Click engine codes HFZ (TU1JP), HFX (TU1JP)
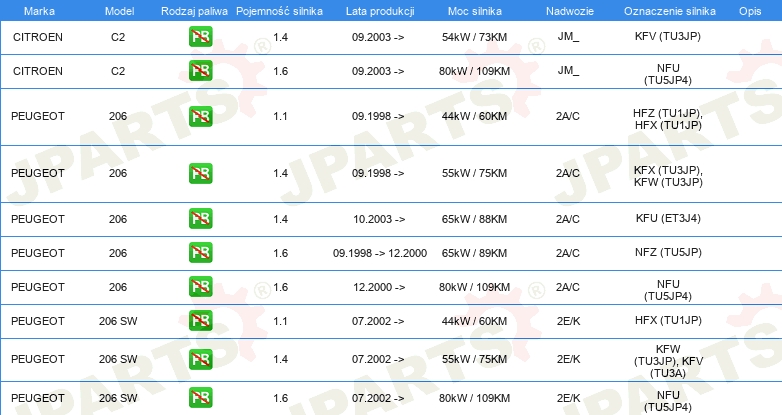 pyautogui.click(x=668, y=119)
